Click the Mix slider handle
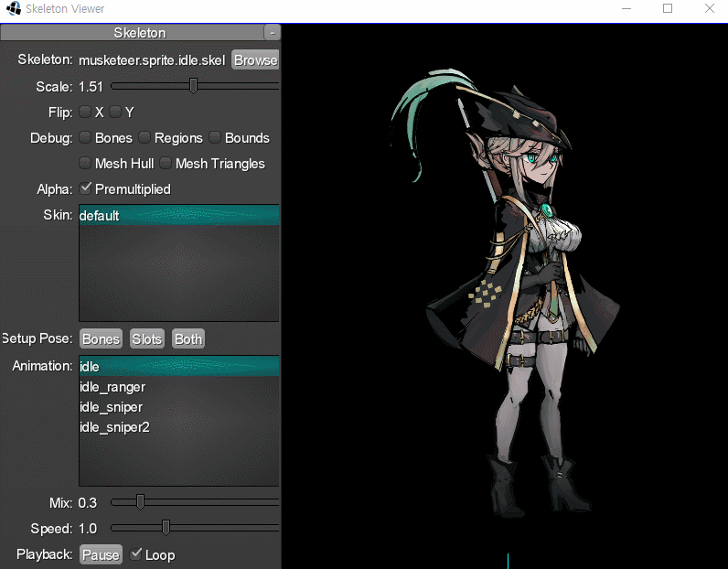 140,502
